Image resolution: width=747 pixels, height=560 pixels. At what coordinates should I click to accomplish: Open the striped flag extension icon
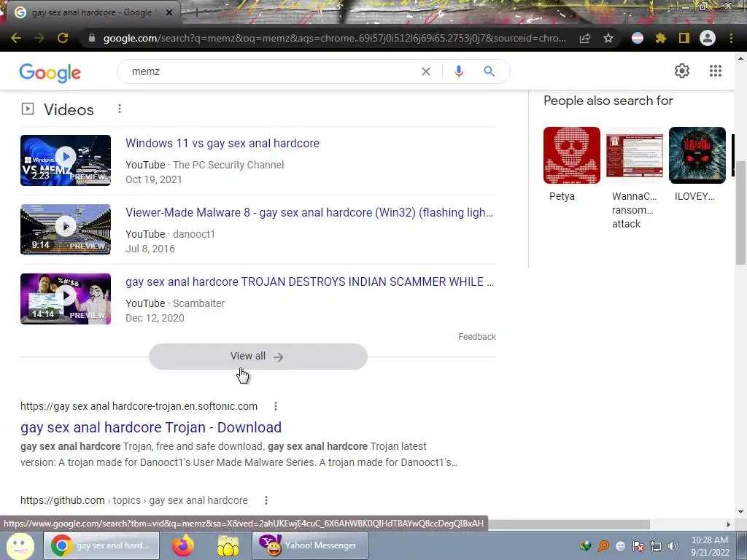(x=638, y=38)
